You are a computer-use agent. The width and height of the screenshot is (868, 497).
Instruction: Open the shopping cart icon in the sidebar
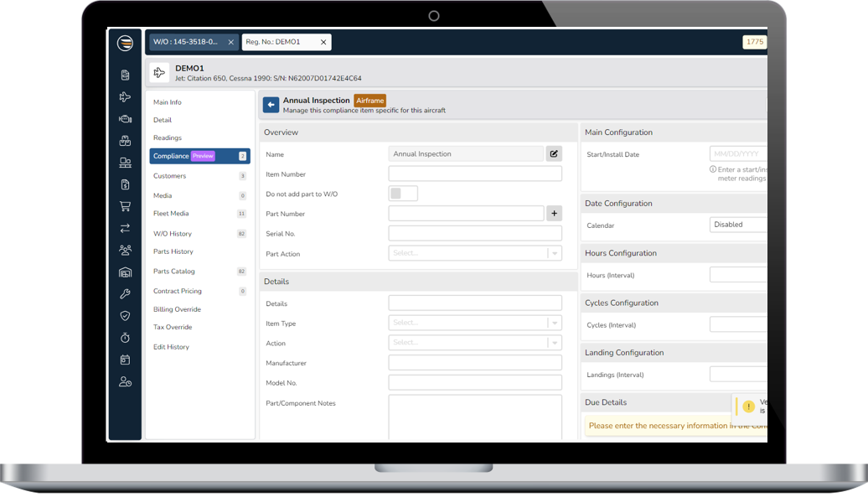pyautogui.click(x=125, y=205)
